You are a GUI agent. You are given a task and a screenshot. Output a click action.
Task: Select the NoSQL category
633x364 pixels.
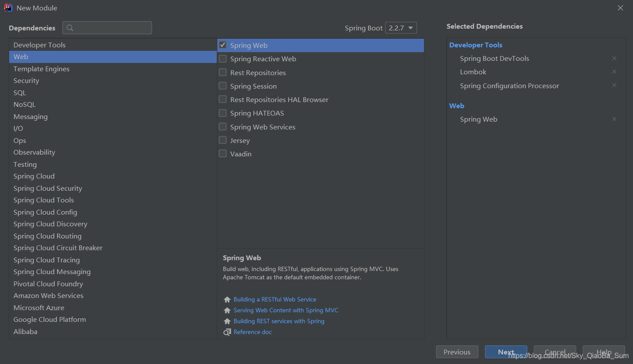click(x=113, y=105)
